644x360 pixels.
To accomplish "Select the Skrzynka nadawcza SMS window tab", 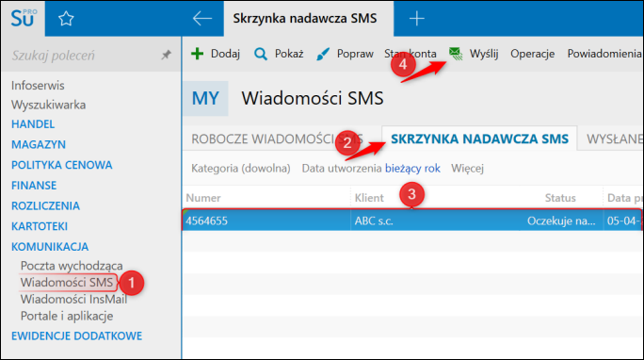I will (x=305, y=19).
